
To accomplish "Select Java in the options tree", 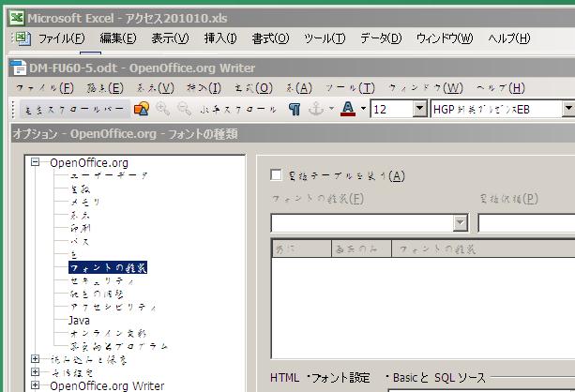I will click(79, 320).
